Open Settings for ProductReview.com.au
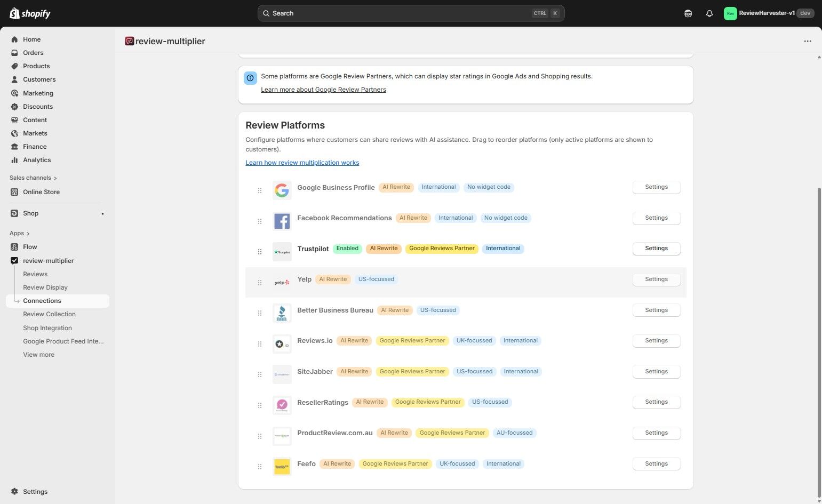The width and height of the screenshot is (822, 504). (x=656, y=433)
